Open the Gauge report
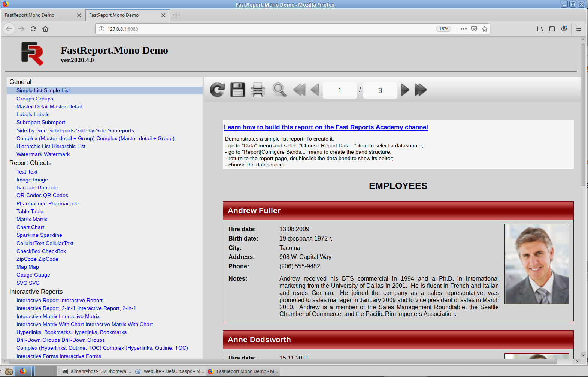The image size is (588, 377). (x=33, y=275)
